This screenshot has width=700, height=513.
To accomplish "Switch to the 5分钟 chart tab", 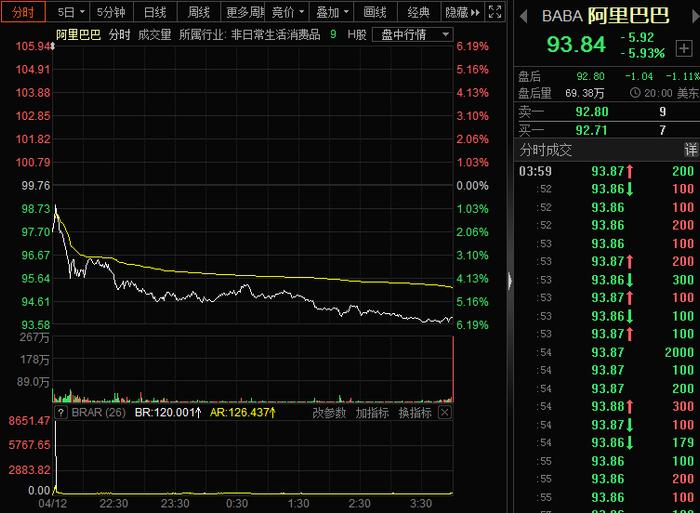I will (x=111, y=12).
